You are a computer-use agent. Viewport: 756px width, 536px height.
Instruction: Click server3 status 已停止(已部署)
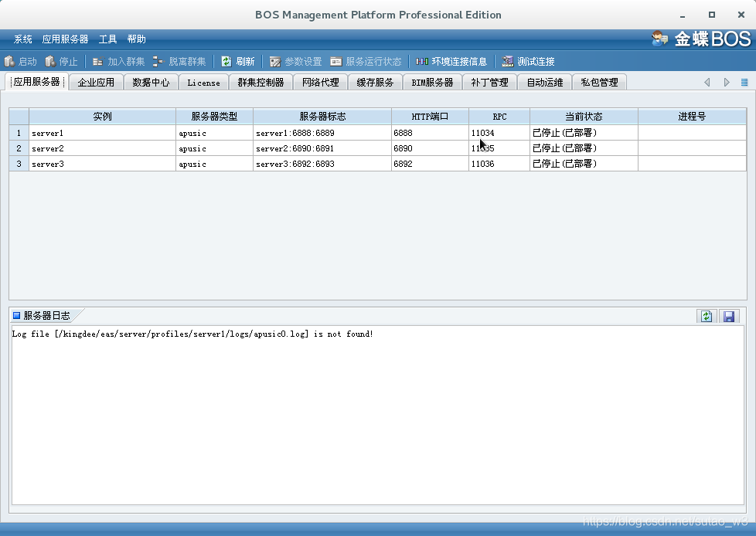tap(584, 164)
